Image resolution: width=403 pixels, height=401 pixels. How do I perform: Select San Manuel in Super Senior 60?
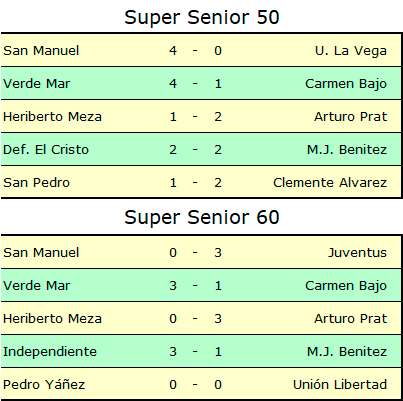click(41, 252)
